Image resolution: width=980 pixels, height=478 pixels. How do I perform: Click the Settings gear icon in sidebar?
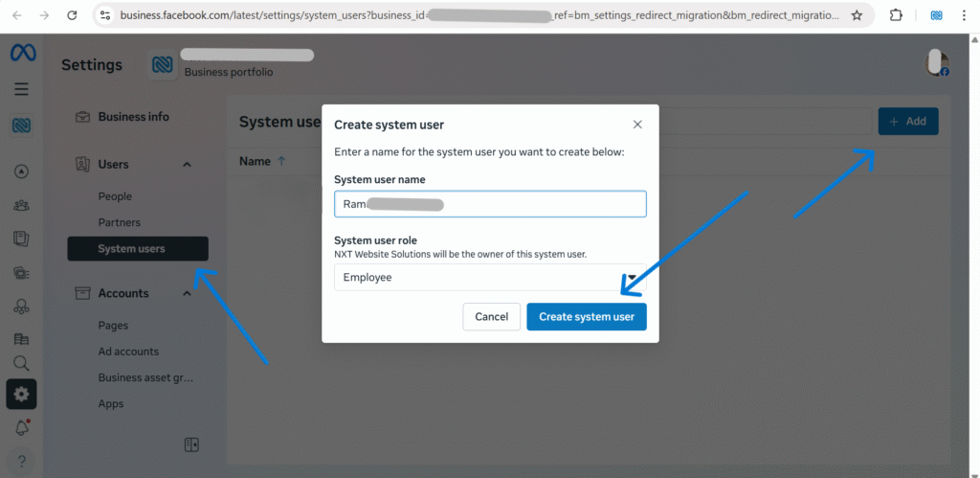21,394
